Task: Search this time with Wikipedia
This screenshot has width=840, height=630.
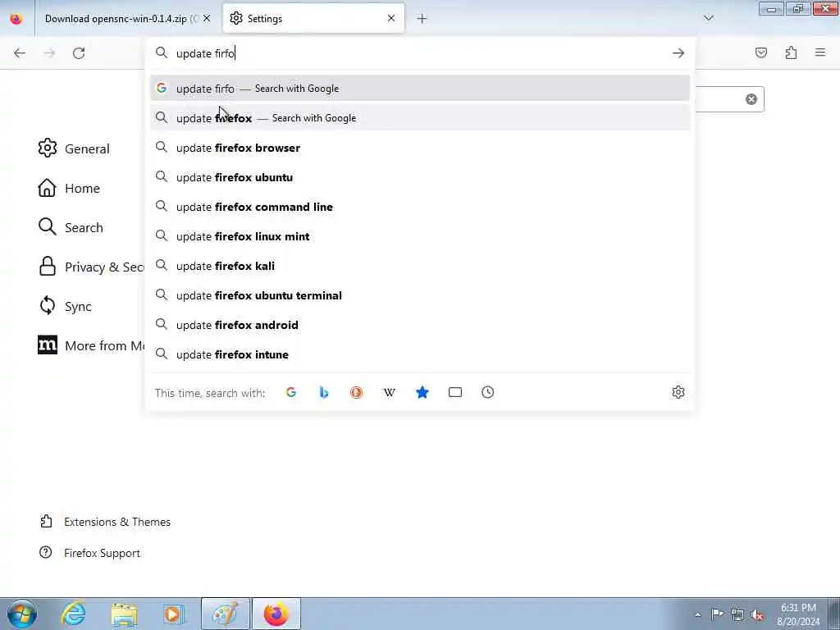Action: [x=390, y=392]
